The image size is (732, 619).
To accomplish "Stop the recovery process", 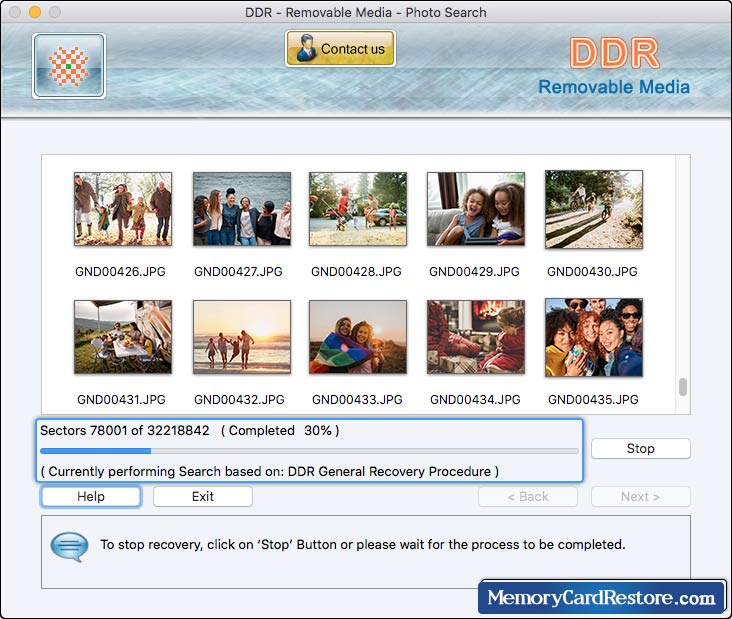I will coord(640,449).
